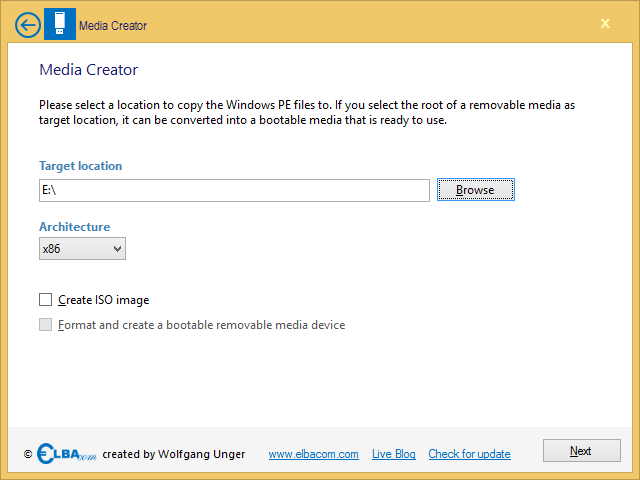
Task: Click the Media Creator heading text
Action: (x=89, y=70)
